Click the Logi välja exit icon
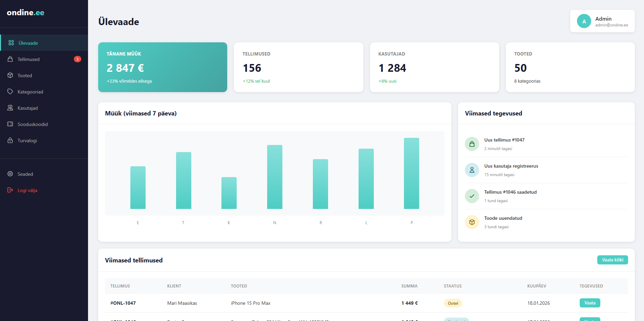Viewport: 644px width, 321px height. 10,190
